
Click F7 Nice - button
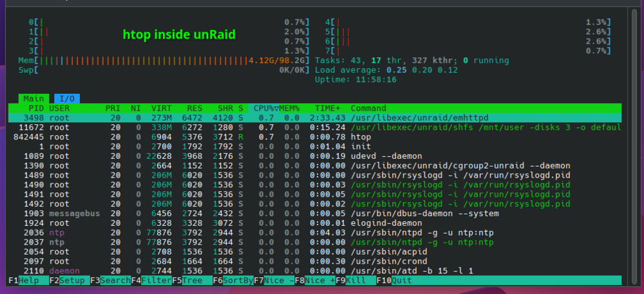click(x=274, y=280)
